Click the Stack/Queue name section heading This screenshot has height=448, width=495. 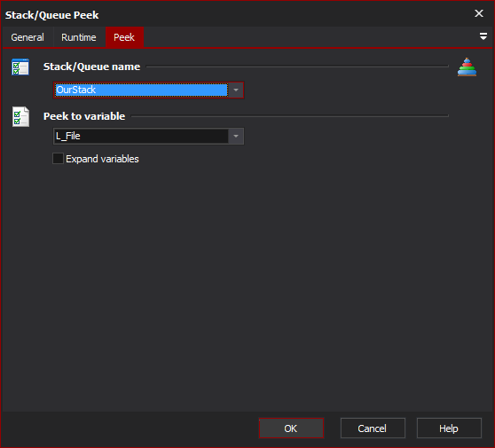[91, 67]
